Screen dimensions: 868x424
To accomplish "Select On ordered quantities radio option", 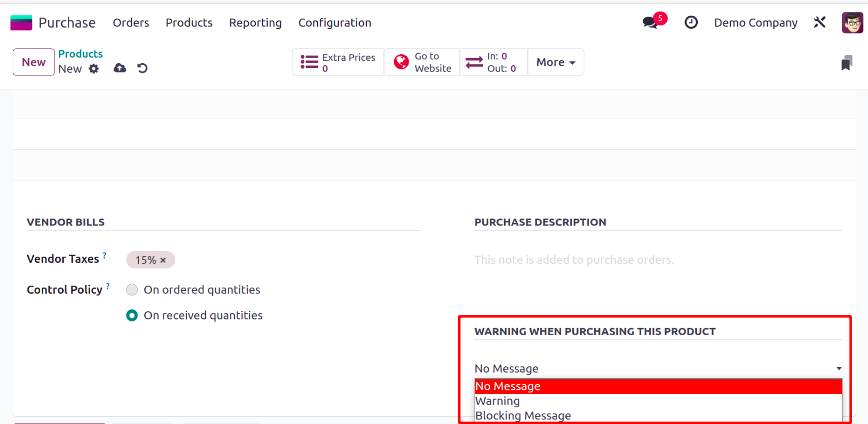I will (x=132, y=290).
